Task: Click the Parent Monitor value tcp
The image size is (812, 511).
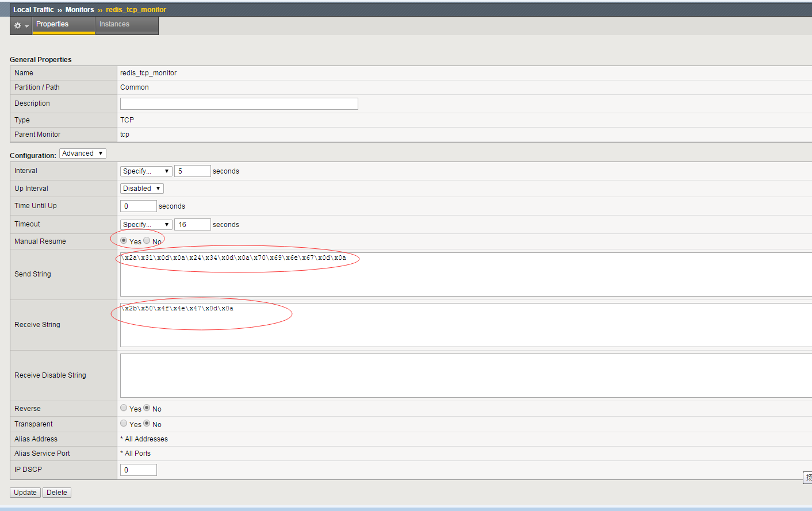Action: click(x=125, y=135)
